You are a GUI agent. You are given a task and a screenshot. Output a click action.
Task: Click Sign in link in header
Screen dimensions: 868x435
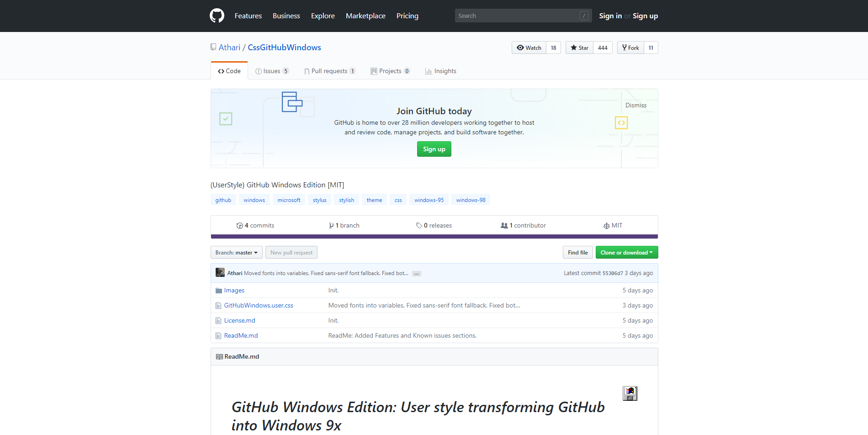pyautogui.click(x=610, y=16)
